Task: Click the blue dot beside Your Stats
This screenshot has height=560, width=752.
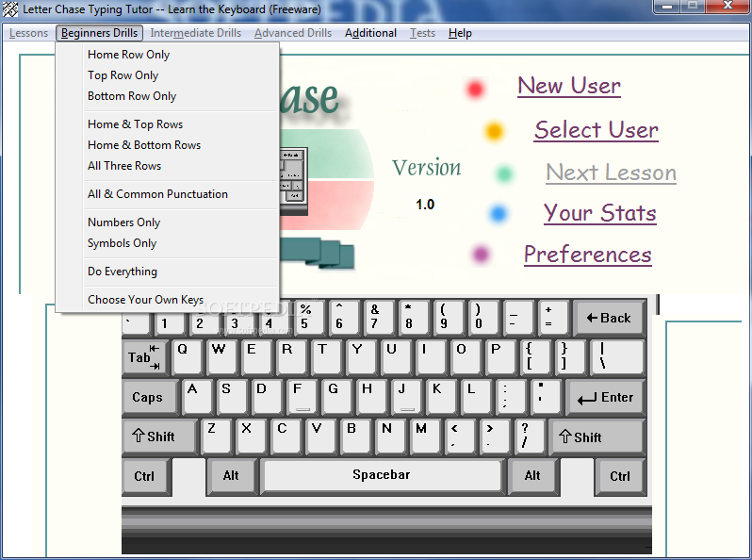Action: [499, 214]
